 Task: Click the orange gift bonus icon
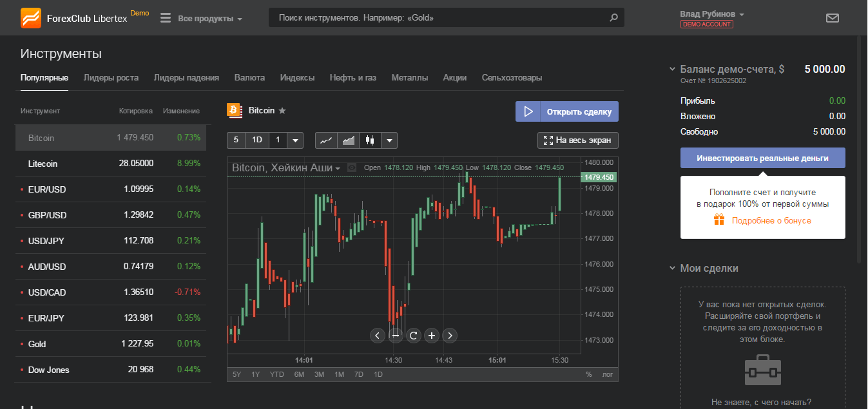(x=719, y=220)
